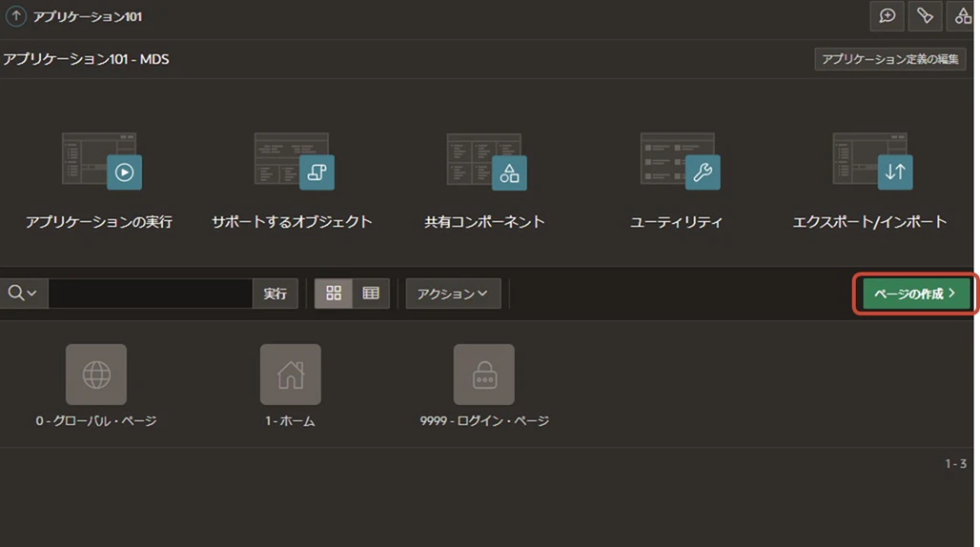Click the up-arrow icon beside アプリケーション101
980x547 pixels.
click(x=15, y=16)
